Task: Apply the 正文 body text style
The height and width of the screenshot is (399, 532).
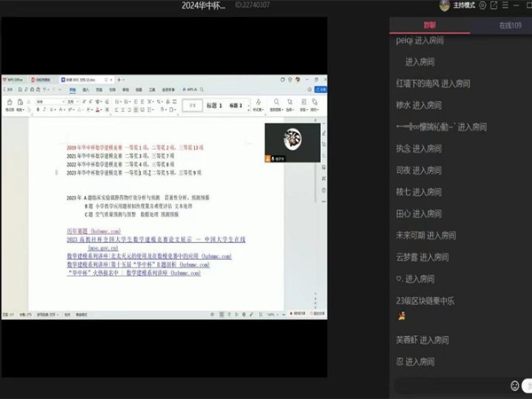Action: [192, 106]
